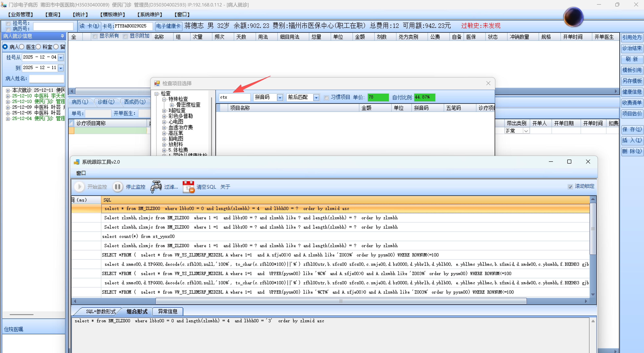The width and height of the screenshot is (644, 353).
Task: Switch to the 异常信息 tab
Action: (x=168, y=311)
